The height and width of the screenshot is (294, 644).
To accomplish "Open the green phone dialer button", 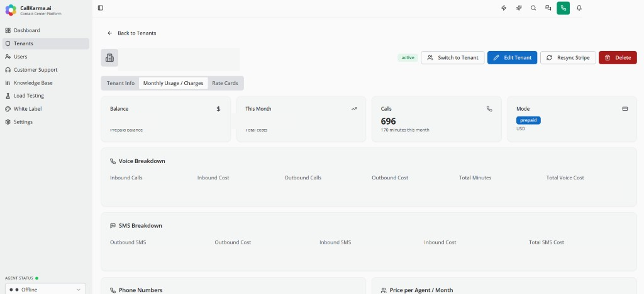I will point(563,8).
